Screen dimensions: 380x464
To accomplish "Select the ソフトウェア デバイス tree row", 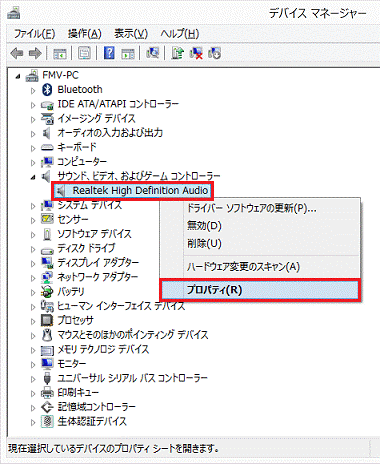I will 94,234.
